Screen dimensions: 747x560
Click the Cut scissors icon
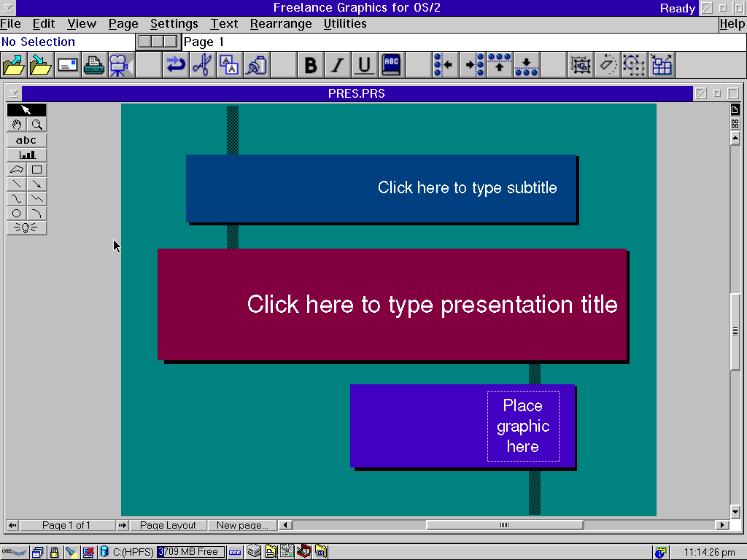point(203,65)
